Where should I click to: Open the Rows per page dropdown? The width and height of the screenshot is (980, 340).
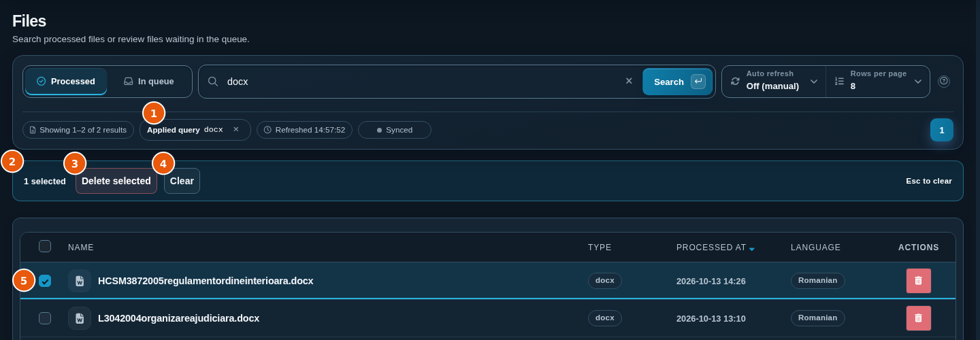[x=878, y=82]
